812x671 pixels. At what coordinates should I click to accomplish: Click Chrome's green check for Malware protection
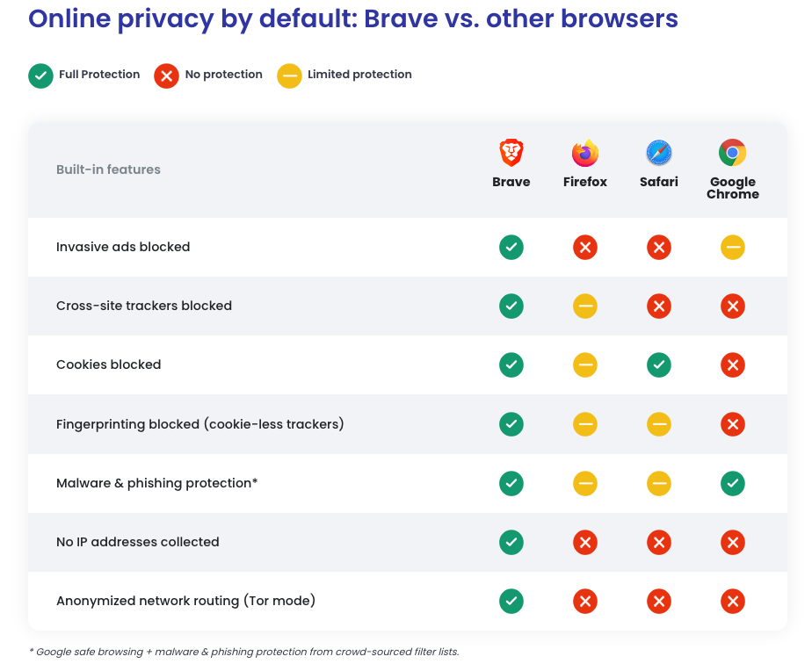[x=733, y=483]
